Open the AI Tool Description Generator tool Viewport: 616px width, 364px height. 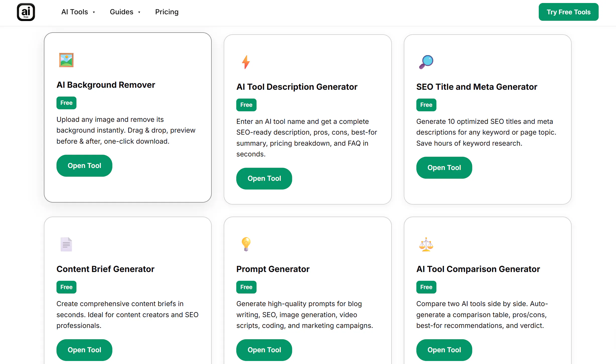(264, 178)
